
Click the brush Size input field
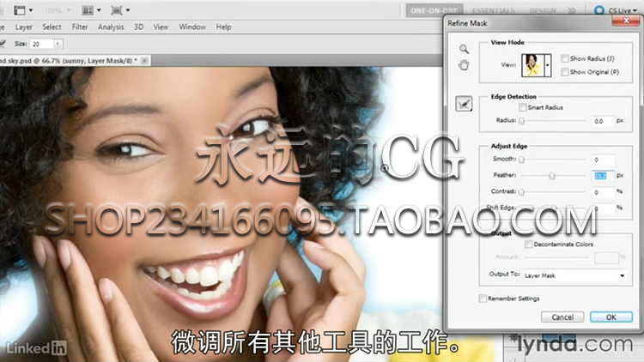(41, 44)
